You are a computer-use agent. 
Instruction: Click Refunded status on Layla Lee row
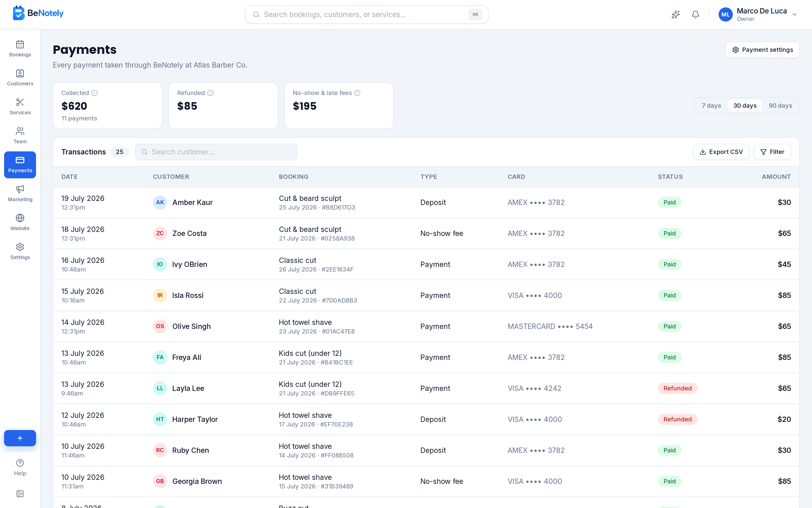pos(678,388)
